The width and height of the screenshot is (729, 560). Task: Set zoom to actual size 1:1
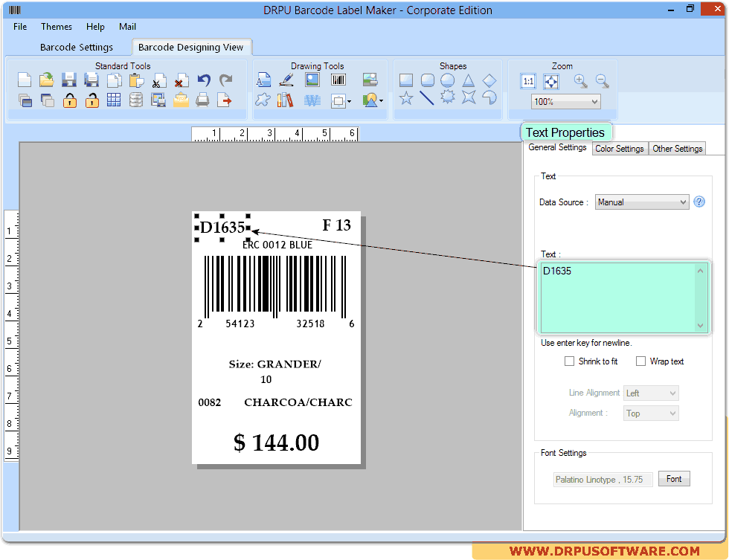click(x=528, y=81)
